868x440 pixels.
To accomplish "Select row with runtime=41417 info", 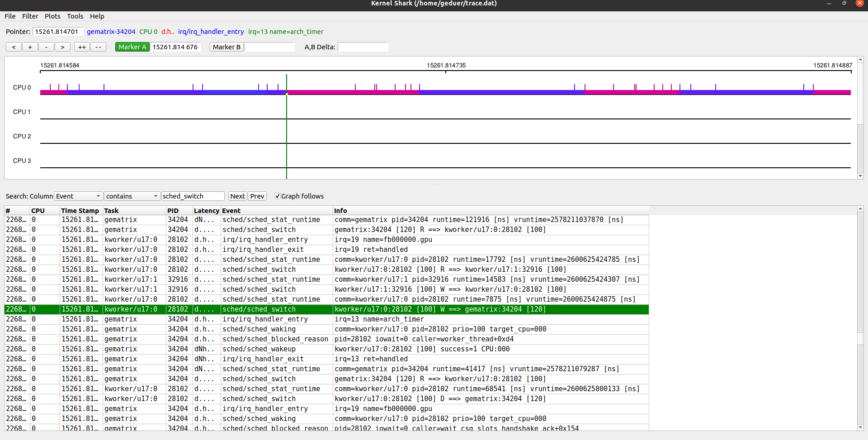I will tap(327, 369).
